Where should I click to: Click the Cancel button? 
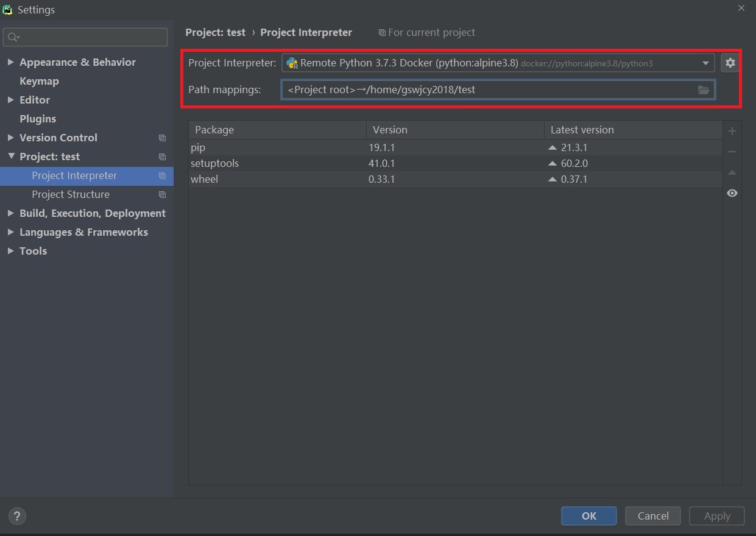pos(653,516)
